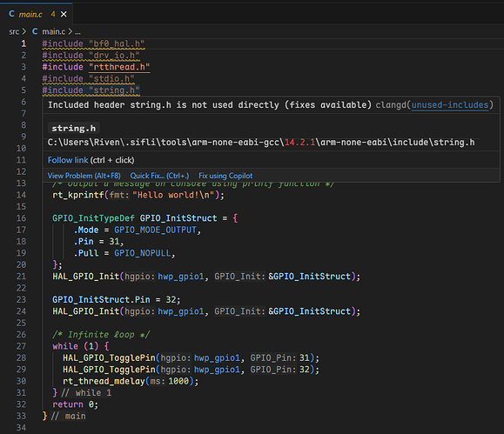Click line number 27 in gutter
This screenshot has width=504, height=434.
pos(21,346)
